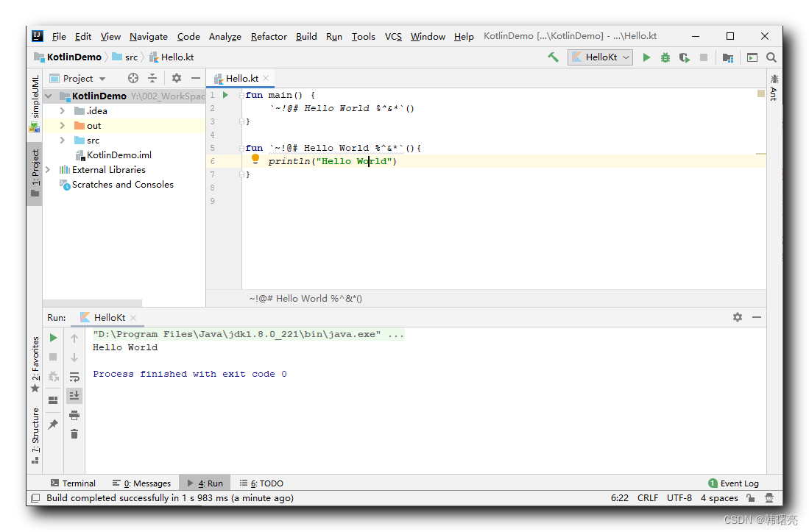Click the down arrow in the Run console
The width and height of the screenshot is (809, 532).
74,358
